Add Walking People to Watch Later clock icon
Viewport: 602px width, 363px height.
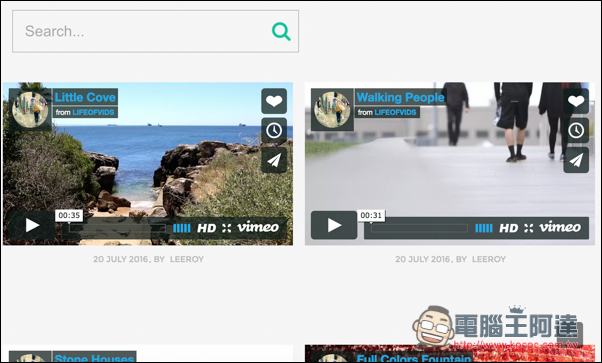(x=576, y=131)
